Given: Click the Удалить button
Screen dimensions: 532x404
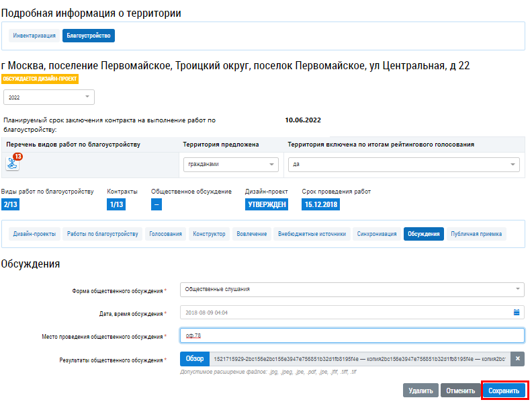Looking at the screenshot, I should pyautogui.click(x=420, y=391).
